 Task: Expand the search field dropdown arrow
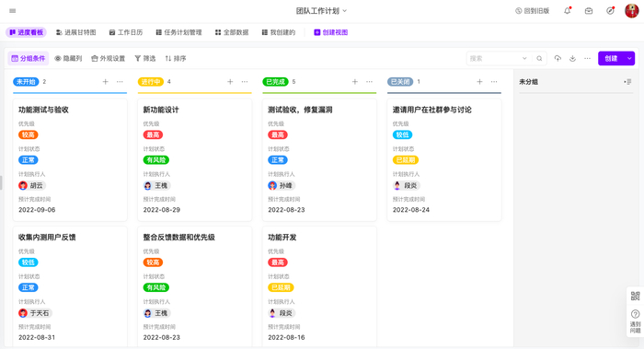524,58
